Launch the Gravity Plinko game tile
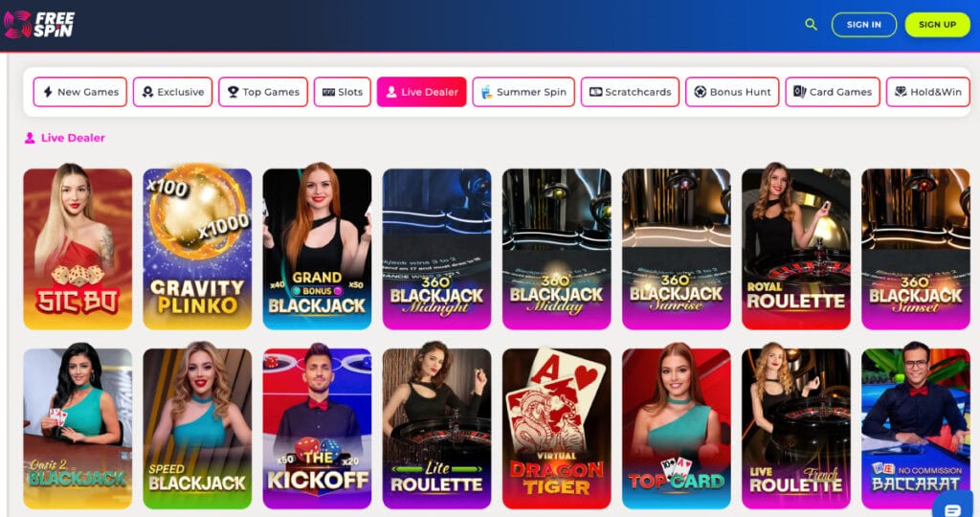980x517 pixels. tap(197, 248)
